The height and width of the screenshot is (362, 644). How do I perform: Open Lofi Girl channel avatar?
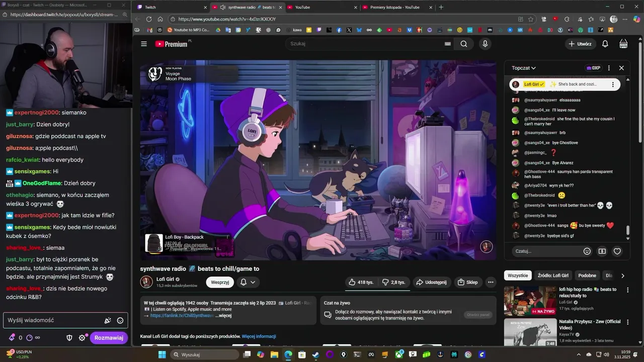tap(146, 282)
